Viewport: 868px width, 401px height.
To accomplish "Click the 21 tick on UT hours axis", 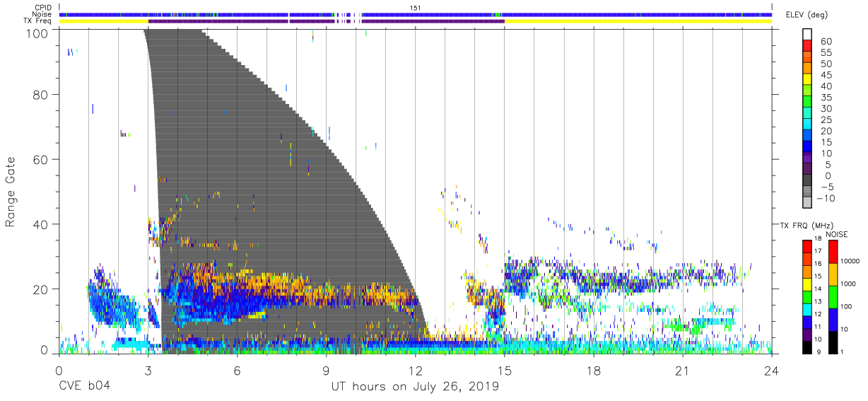I will coord(683,369).
